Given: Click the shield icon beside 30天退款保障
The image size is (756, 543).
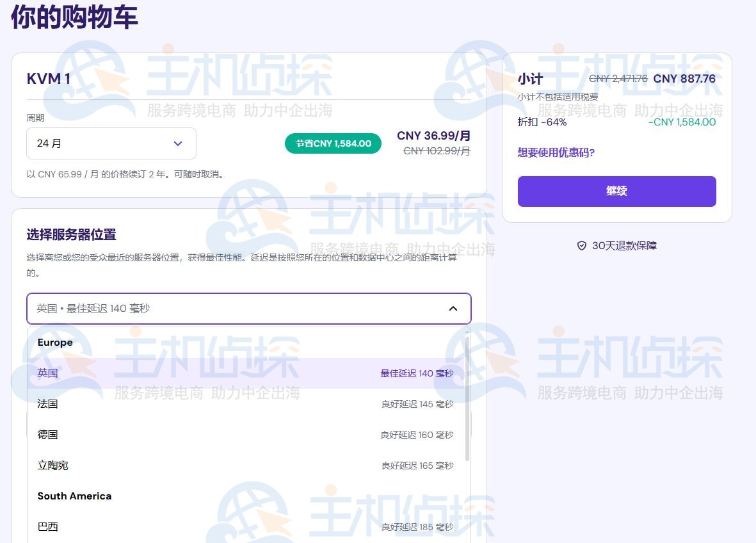Looking at the screenshot, I should (x=581, y=245).
